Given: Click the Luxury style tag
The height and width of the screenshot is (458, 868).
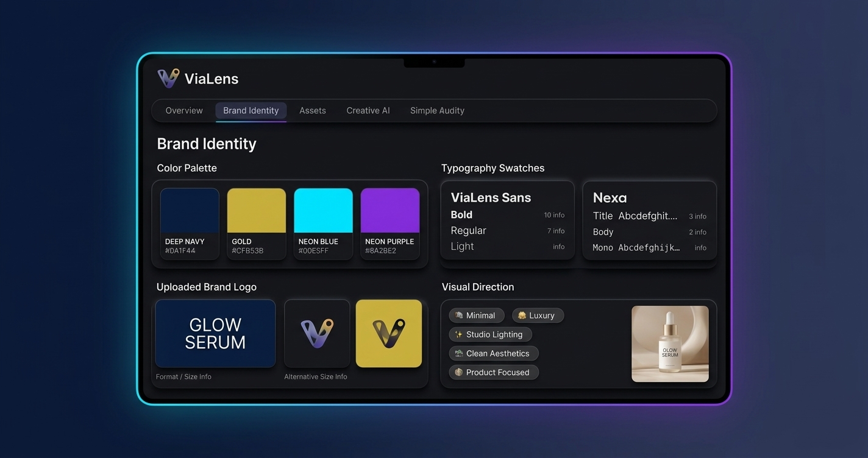Looking at the screenshot, I should (x=538, y=315).
